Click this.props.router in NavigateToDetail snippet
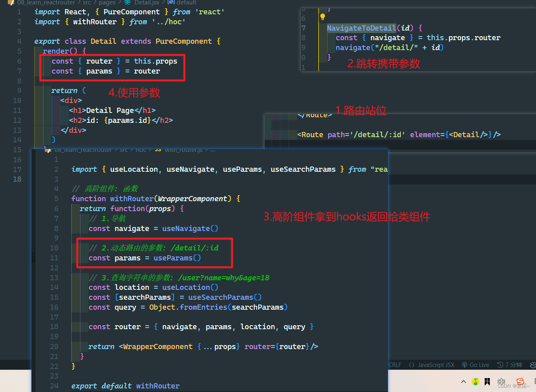This screenshot has height=392, width=536. [464, 38]
